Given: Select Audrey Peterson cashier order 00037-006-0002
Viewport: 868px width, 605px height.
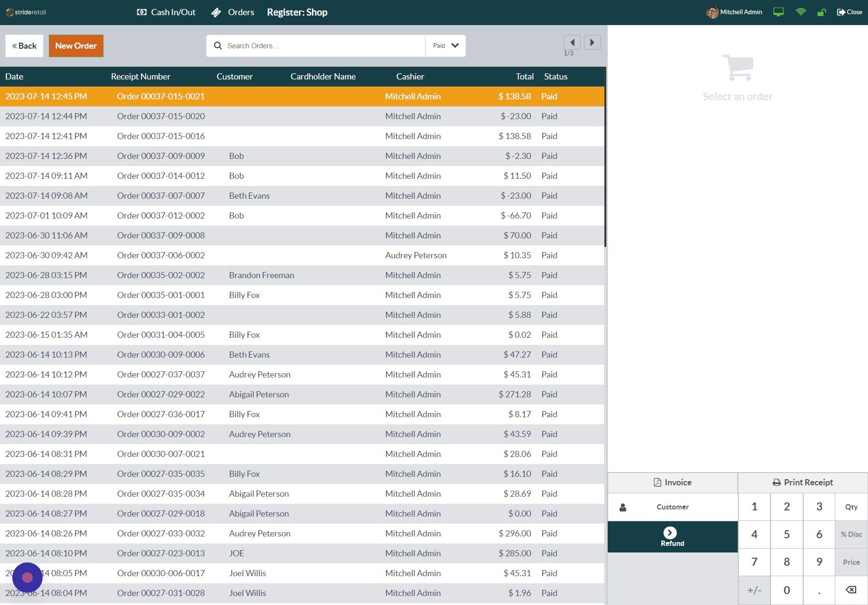Looking at the screenshot, I should pos(302,255).
